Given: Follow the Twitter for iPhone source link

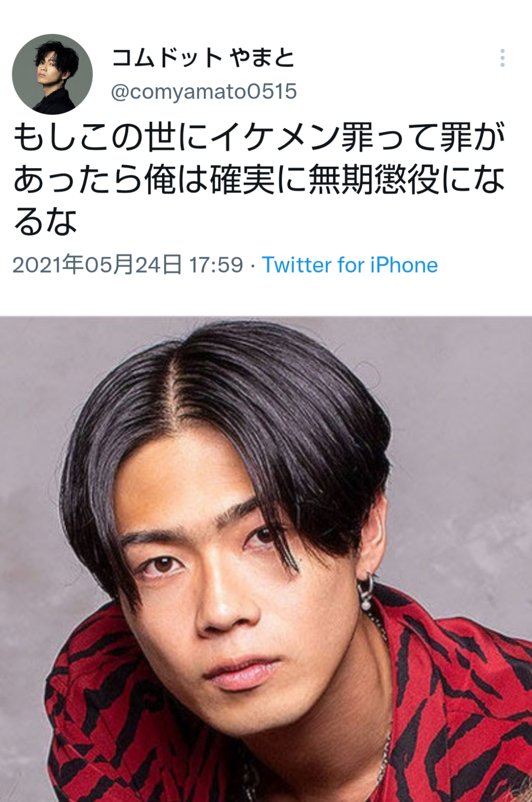Looking at the screenshot, I should point(350,265).
